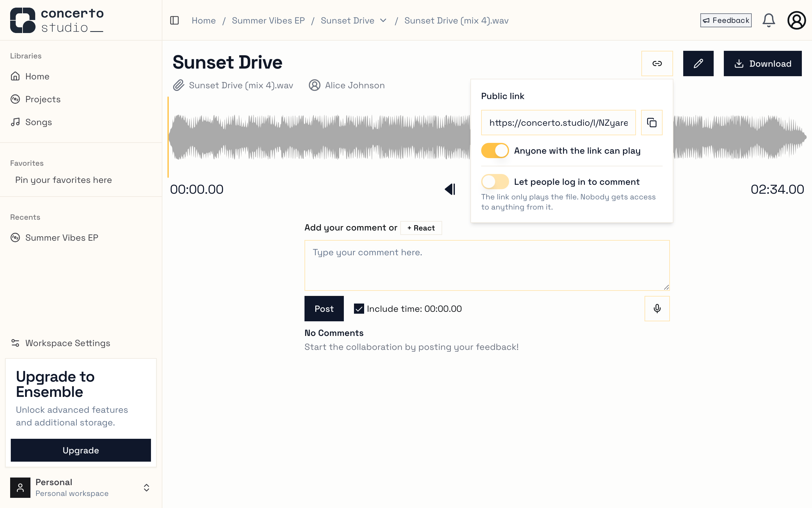Toggle Anyone with the link can play
812x508 pixels.
[x=495, y=150]
